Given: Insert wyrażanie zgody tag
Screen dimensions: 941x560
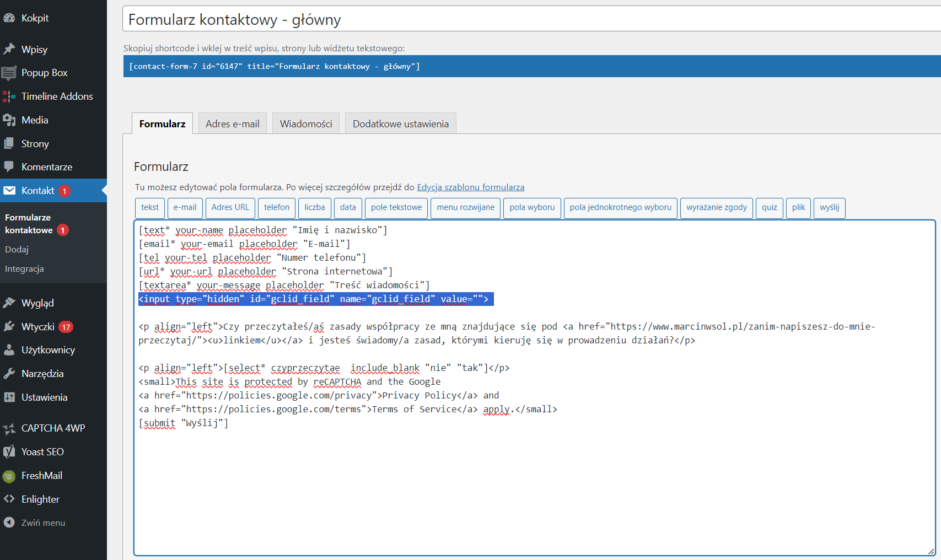Looking at the screenshot, I should click(717, 208).
